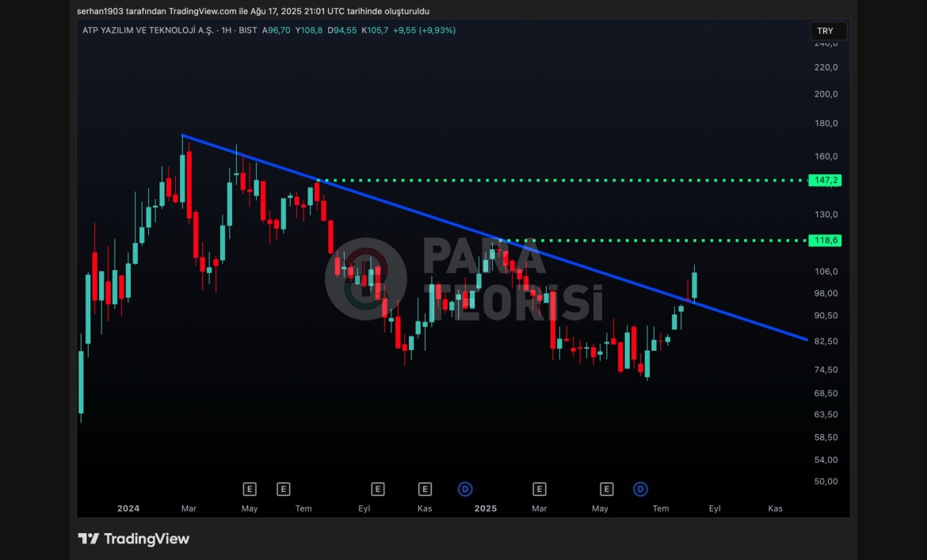927x560 pixels.
Task: Select the upper green dotted horizontal line
Action: click(555, 181)
